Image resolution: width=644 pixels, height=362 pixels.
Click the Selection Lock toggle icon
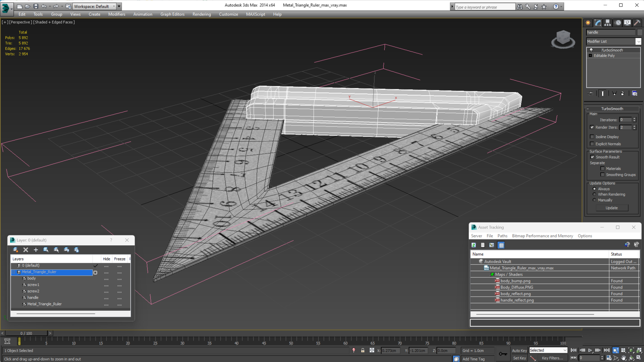point(363,350)
